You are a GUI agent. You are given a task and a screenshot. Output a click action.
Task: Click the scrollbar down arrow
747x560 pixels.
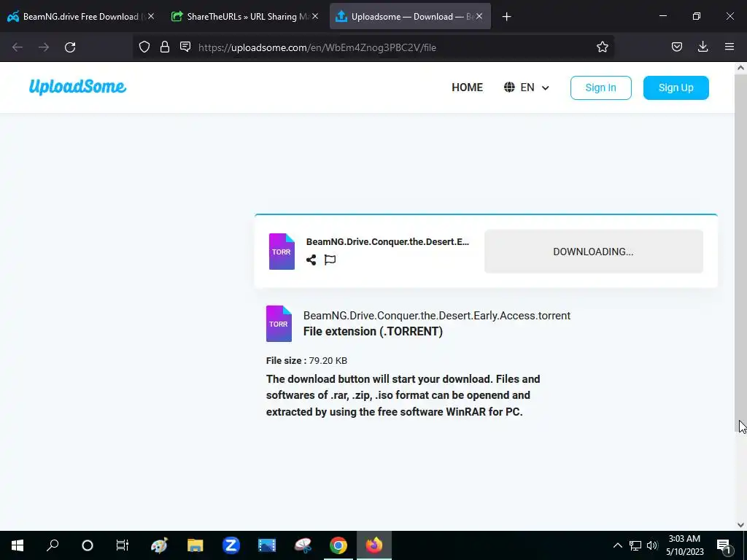(x=740, y=525)
